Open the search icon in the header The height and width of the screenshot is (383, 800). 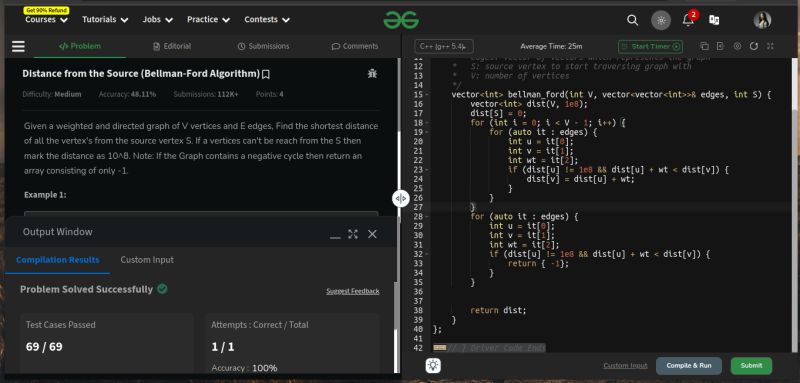tap(632, 20)
